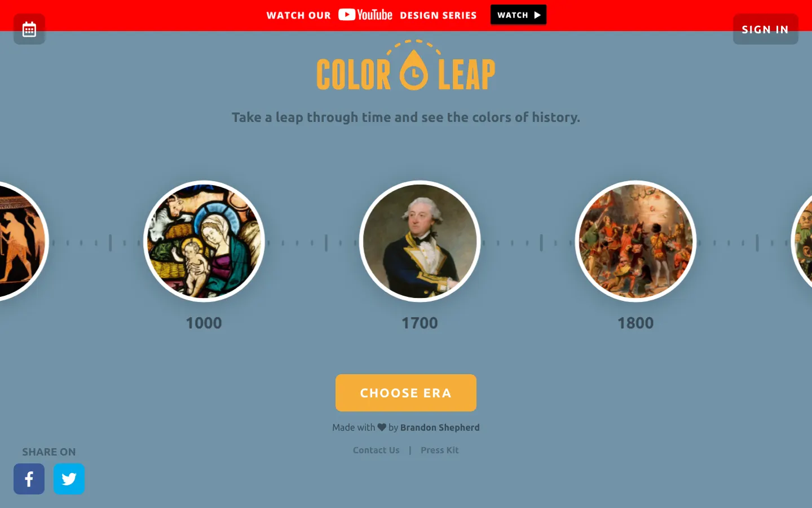Click the 1700 year label
Image resolution: width=812 pixels, height=508 pixels.
coord(420,323)
